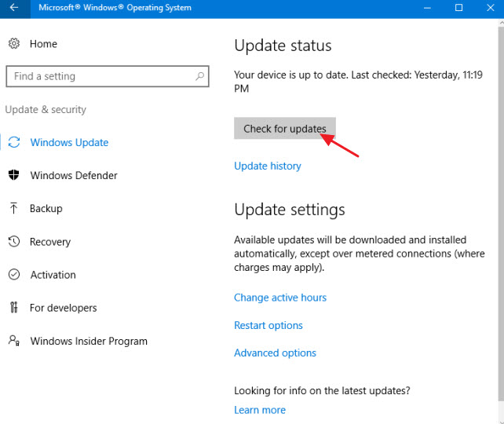Click Check for updates button
Viewport: 504px width, 424px height.
coord(285,128)
